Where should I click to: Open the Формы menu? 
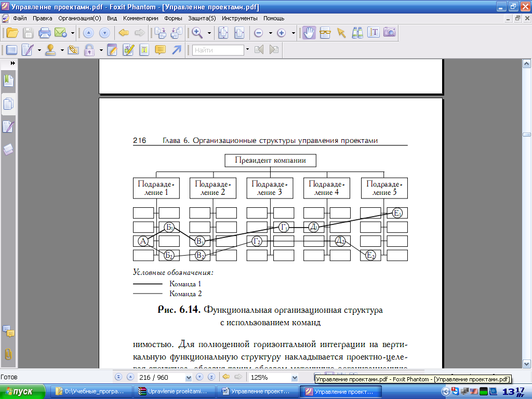click(x=173, y=18)
